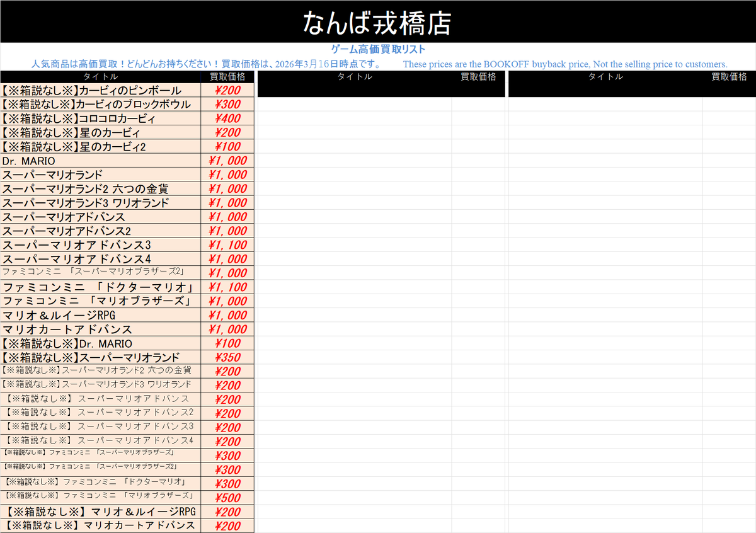
Task: Click ¥1,100 price for ファミコンミニ ドクターマリオ
Action: (x=227, y=287)
